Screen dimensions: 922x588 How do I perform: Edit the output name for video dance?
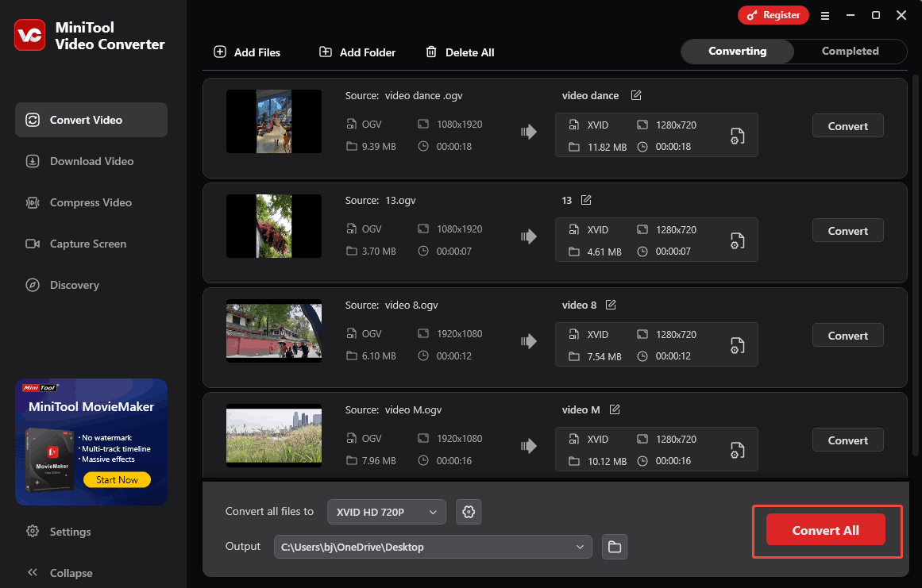(x=635, y=95)
